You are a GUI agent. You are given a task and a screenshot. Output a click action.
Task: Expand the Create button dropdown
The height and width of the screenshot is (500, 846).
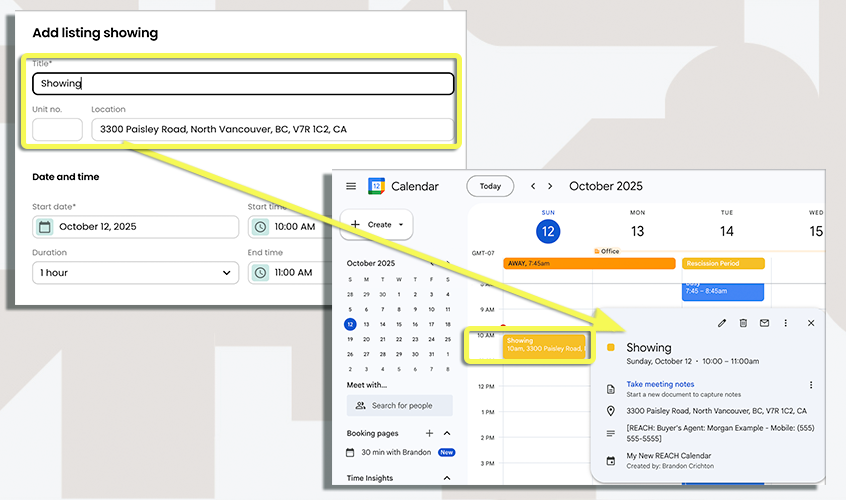point(401,225)
